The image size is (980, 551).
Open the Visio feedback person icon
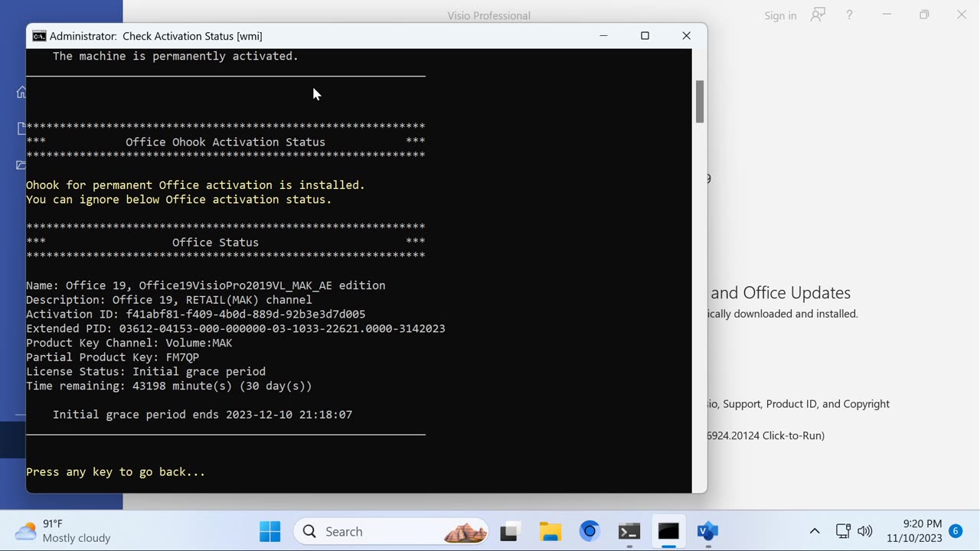[x=818, y=15]
